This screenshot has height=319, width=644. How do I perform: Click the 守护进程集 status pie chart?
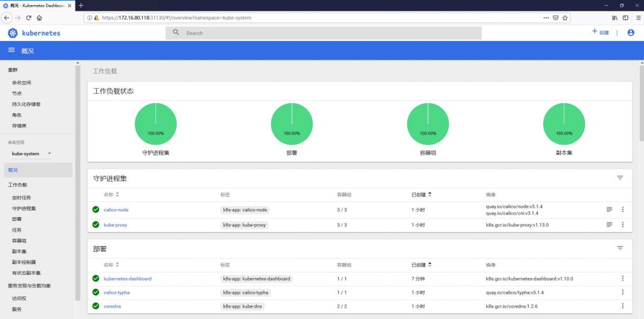pos(156,124)
